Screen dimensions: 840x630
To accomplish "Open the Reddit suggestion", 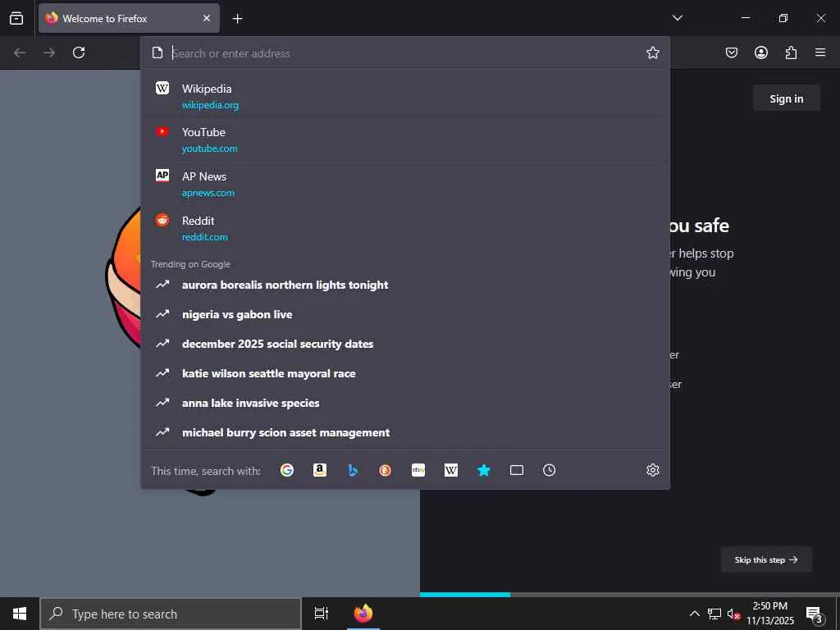I will tap(405, 228).
